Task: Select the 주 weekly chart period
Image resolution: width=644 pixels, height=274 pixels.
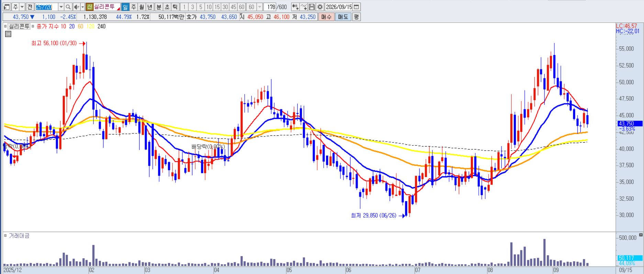Action: 134,7
